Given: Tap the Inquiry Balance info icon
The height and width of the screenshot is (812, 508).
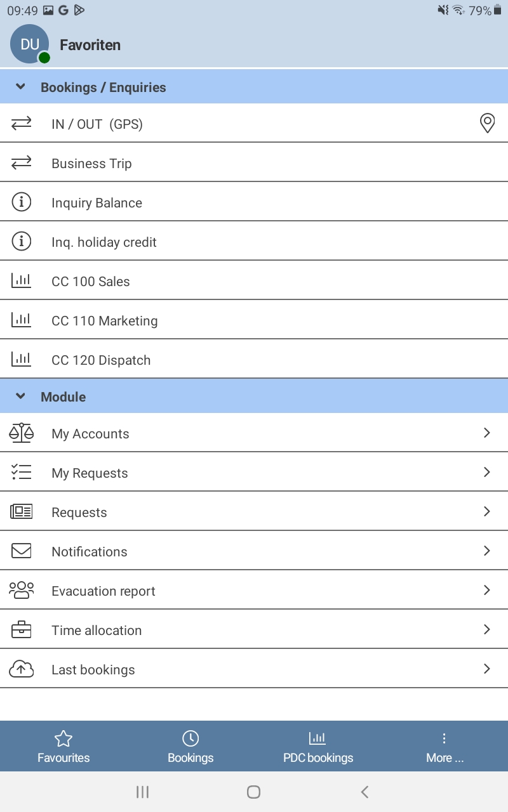Looking at the screenshot, I should (22, 202).
